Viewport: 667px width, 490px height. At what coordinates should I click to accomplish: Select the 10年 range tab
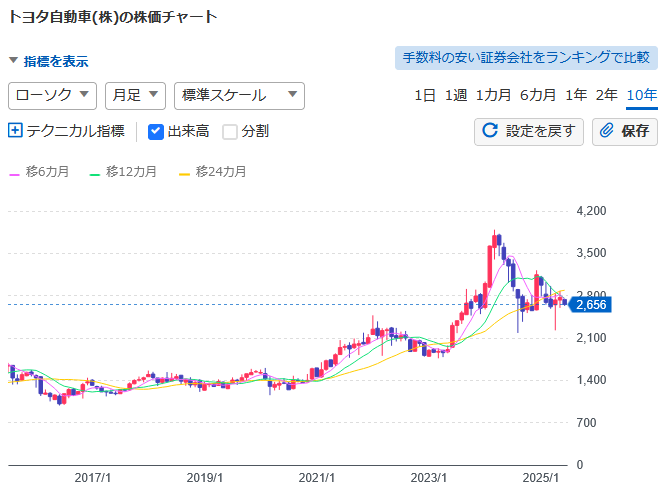pyautogui.click(x=642, y=95)
